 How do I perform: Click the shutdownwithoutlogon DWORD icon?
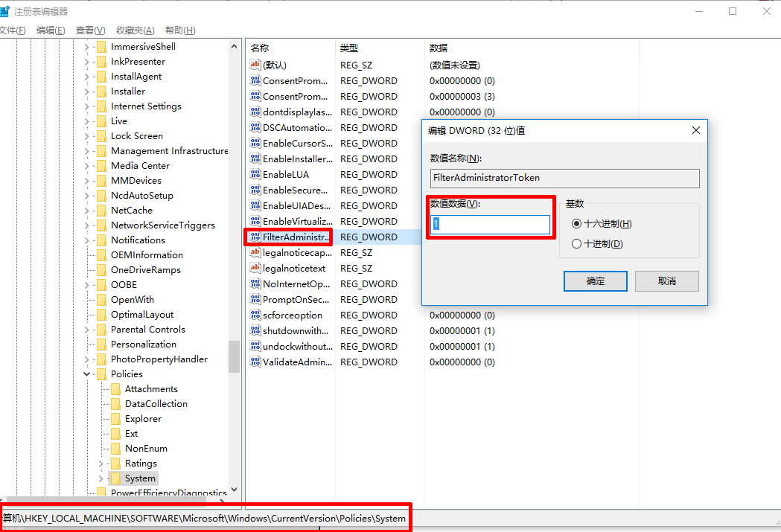point(254,330)
